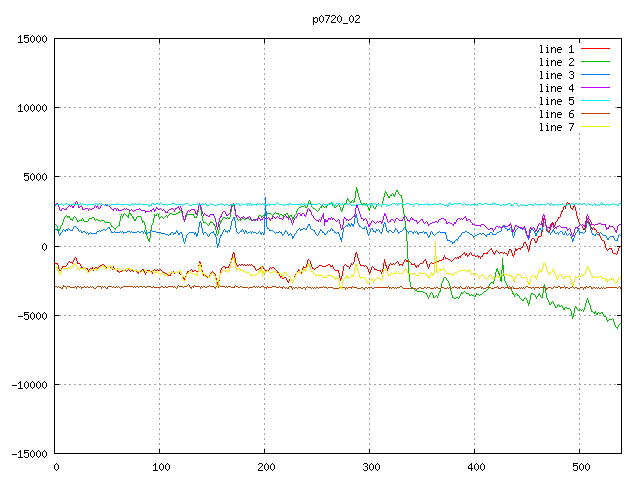Click the "line 3" legend entry text

tap(556, 75)
